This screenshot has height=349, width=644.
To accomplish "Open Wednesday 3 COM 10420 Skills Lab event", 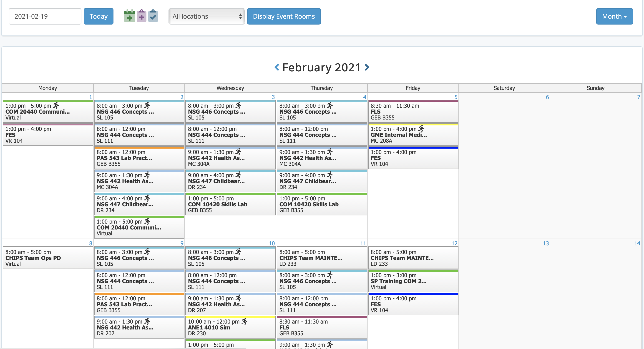I will tap(231, 204).
